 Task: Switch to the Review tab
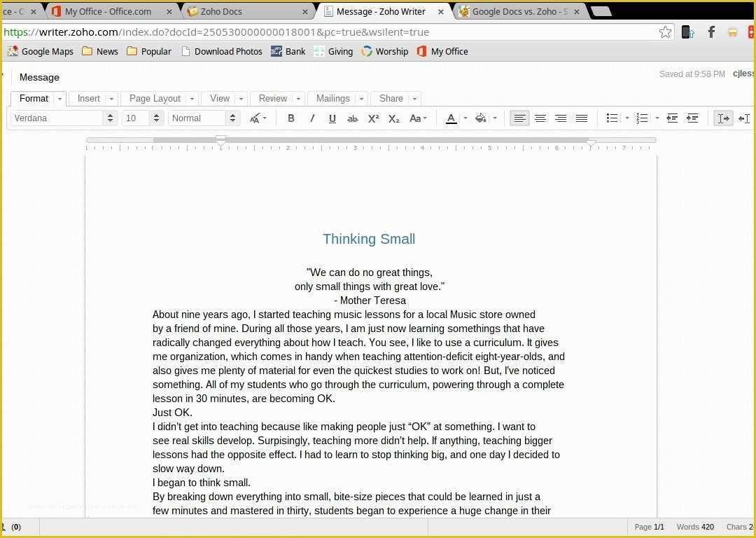pos(273,99)
